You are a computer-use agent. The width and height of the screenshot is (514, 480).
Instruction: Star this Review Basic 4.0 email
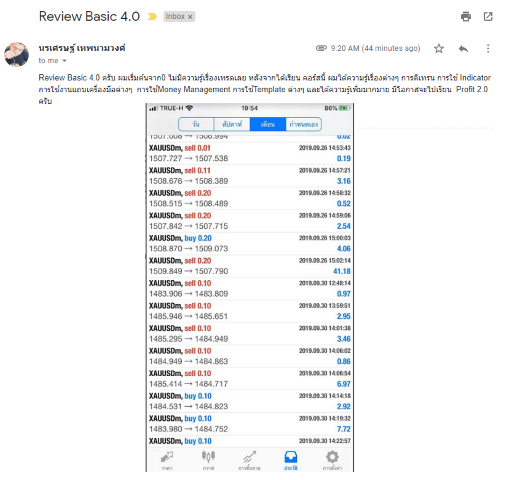tap(439, 49)
